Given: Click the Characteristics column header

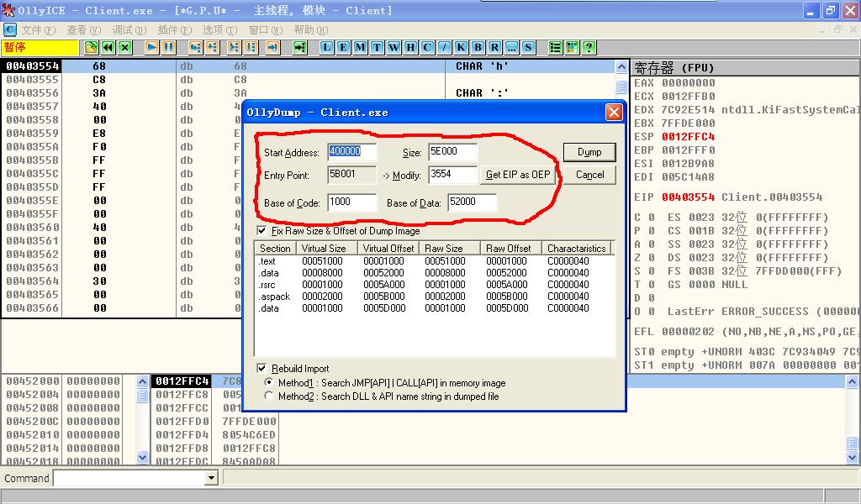Looking at the screenshot, I should (577, 248).
